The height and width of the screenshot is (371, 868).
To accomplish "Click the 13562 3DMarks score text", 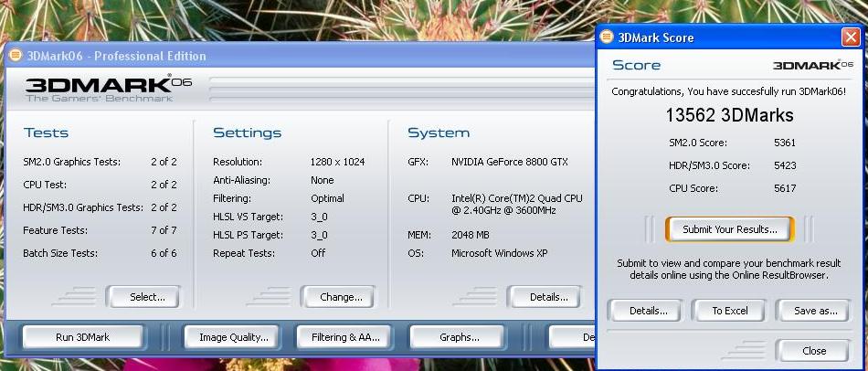I will click(729, 115).
